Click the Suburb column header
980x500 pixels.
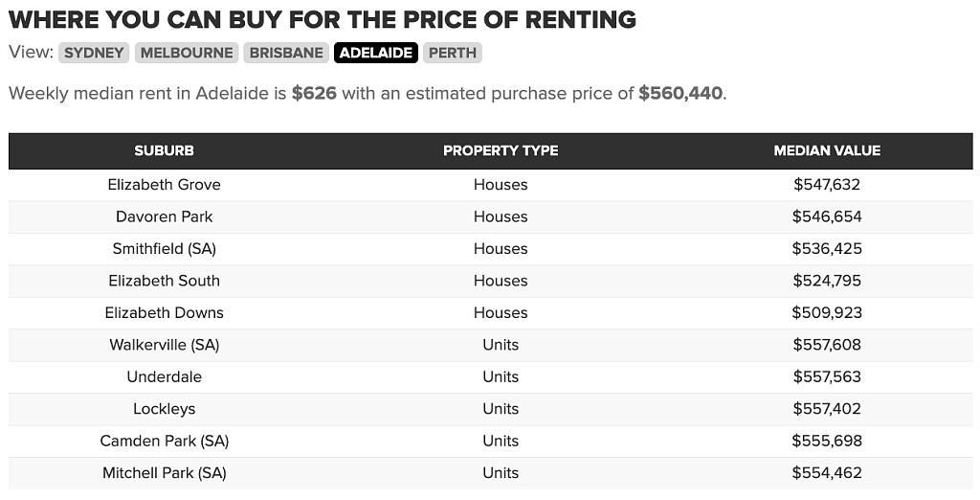[164, 150]
